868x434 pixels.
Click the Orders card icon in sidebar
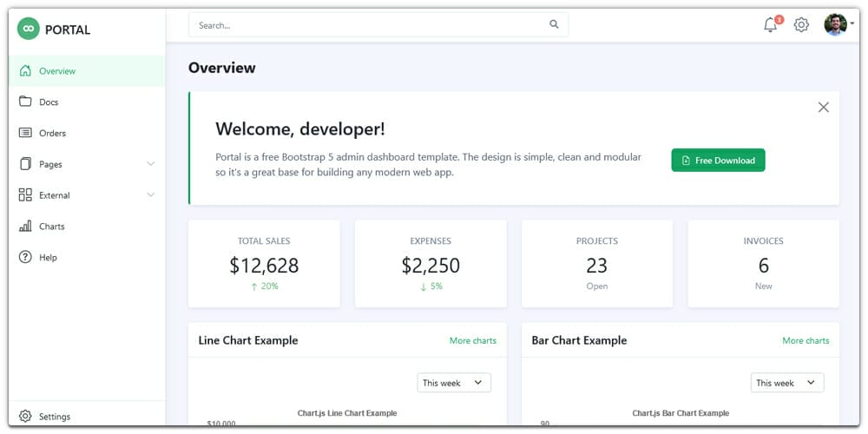coord(25,133)
